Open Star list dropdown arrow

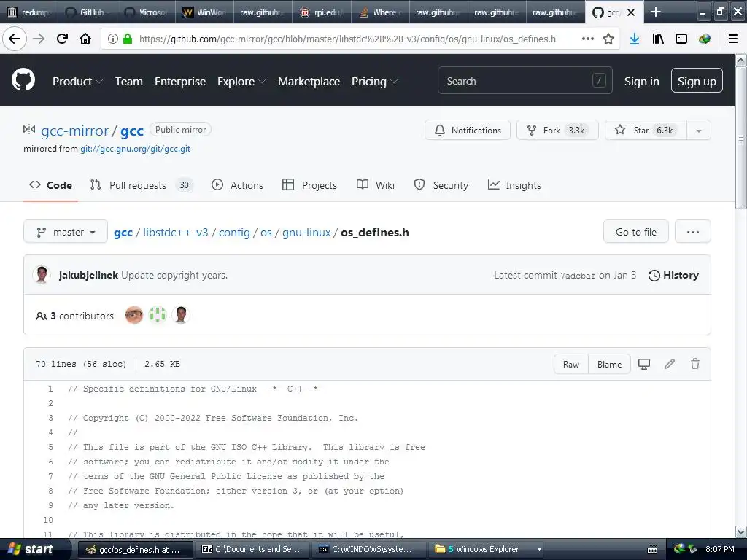point(698,131)
